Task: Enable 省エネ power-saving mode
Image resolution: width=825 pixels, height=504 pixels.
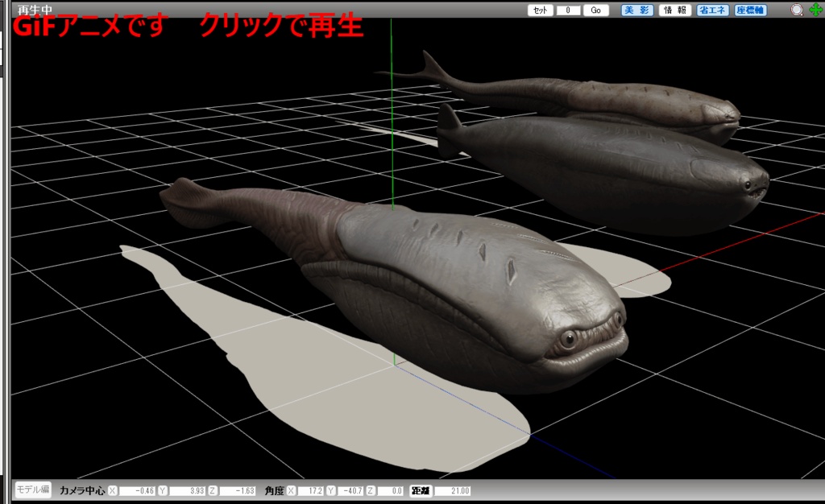Action: pos(712,11)
